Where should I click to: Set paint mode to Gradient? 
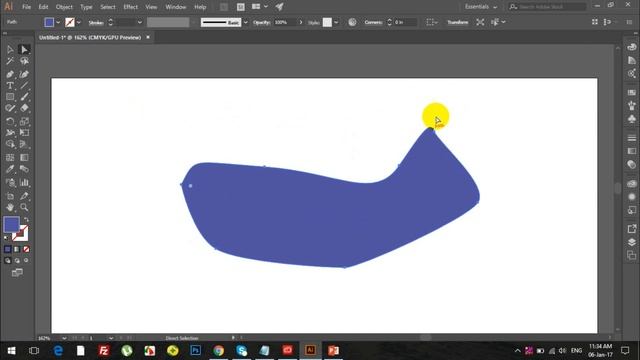[17, 249]
